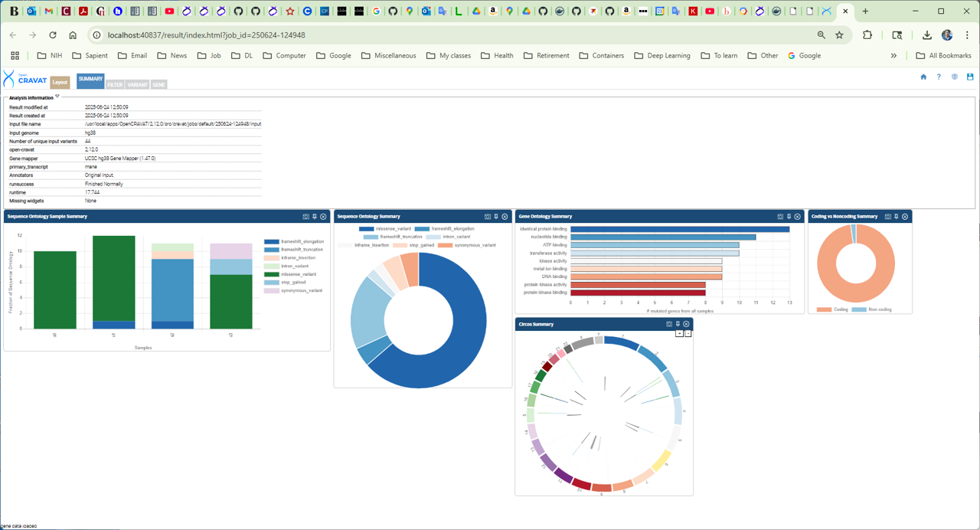The width and height of the screenshot is (980, 530).
Task: Save Gene Ontology Summary chart as image
Action: 780,217
